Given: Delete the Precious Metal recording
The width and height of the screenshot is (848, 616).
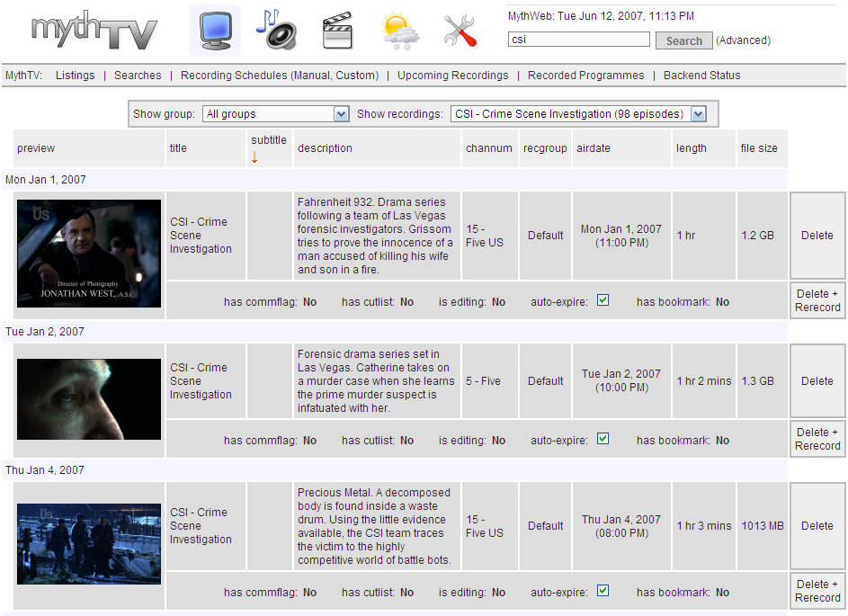Looking at the screenshot, I should point(817,526).
